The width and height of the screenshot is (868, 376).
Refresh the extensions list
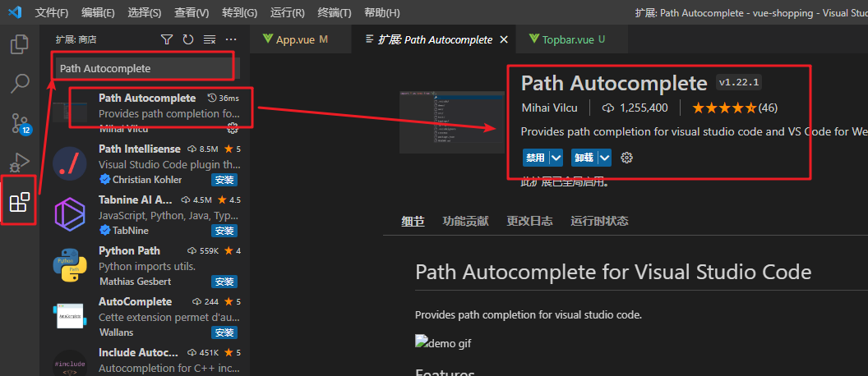coord(188,39)
